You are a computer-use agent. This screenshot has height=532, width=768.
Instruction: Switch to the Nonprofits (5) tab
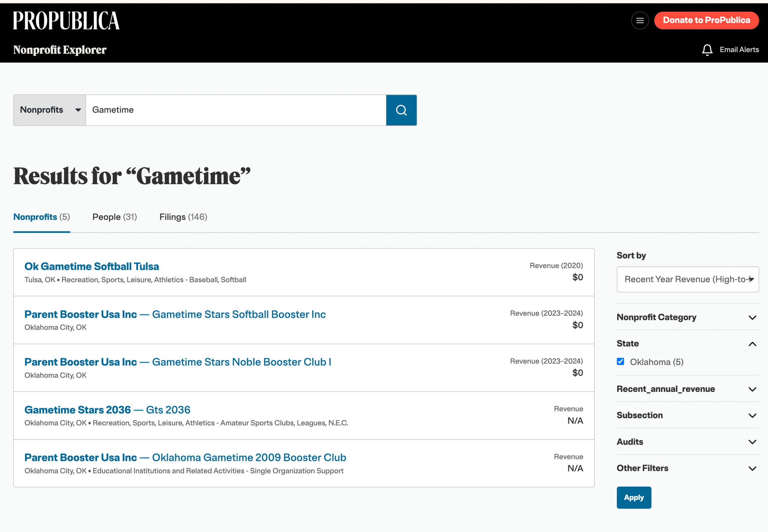pyautogui.click(x=42, y=217)
